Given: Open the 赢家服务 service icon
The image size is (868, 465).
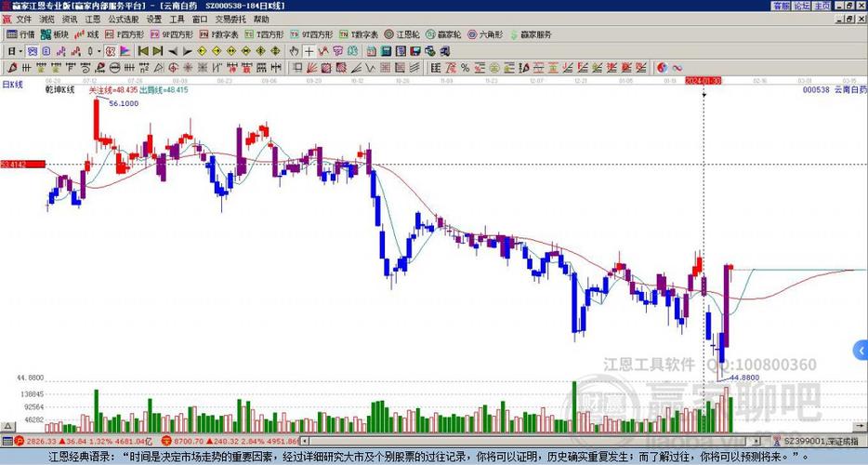Looking at the screenshot, I should 530,34.
